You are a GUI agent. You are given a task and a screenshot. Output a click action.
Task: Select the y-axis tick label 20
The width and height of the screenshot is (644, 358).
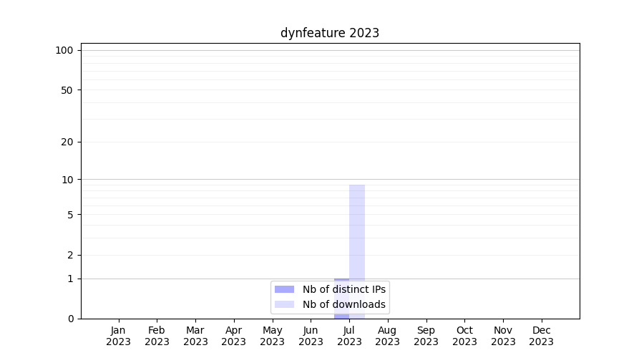coord(67,142)
